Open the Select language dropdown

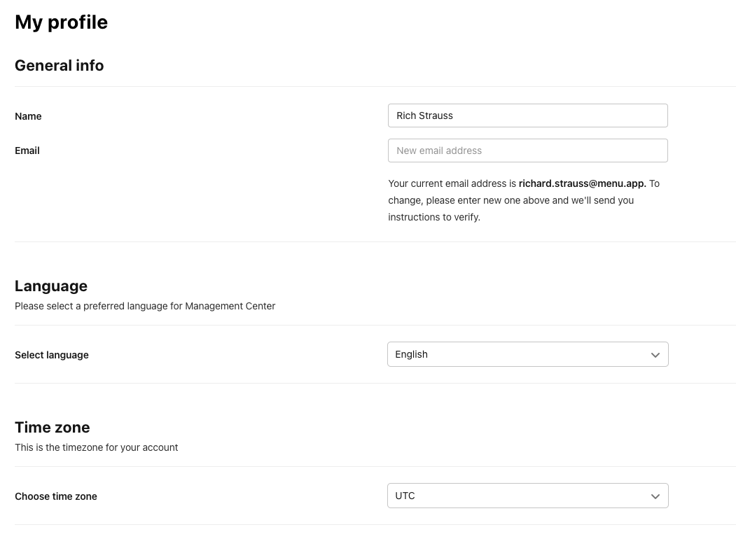(527, 354)
